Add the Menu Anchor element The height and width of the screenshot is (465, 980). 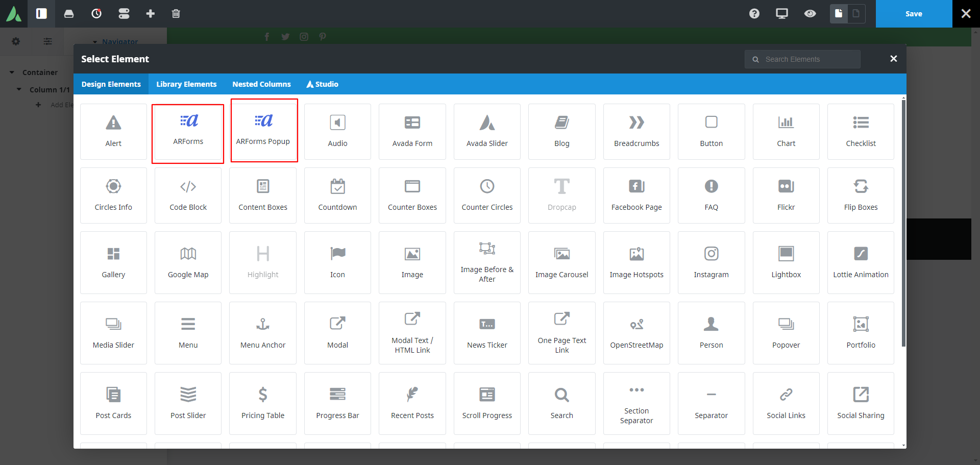tap(263, 333)
